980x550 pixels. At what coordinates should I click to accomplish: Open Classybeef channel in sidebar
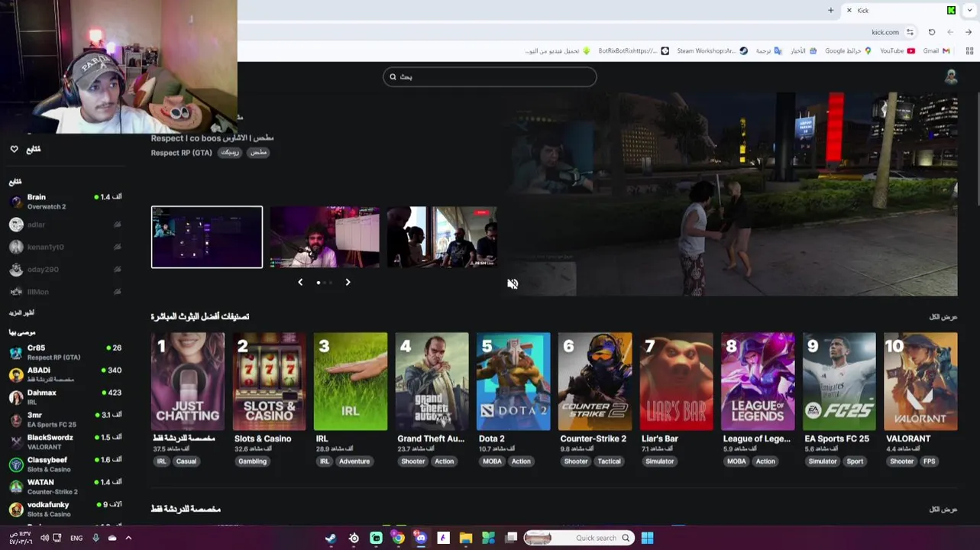tap(65, 464)
